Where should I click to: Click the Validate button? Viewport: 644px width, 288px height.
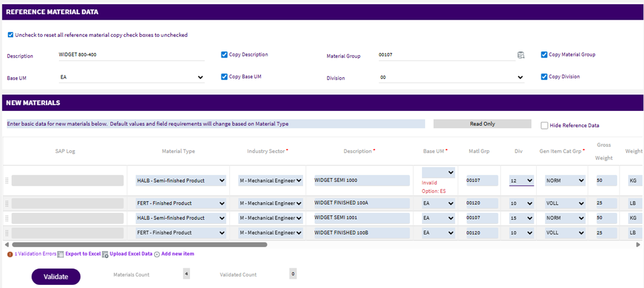pyautogui.click(x=56, y=276)
